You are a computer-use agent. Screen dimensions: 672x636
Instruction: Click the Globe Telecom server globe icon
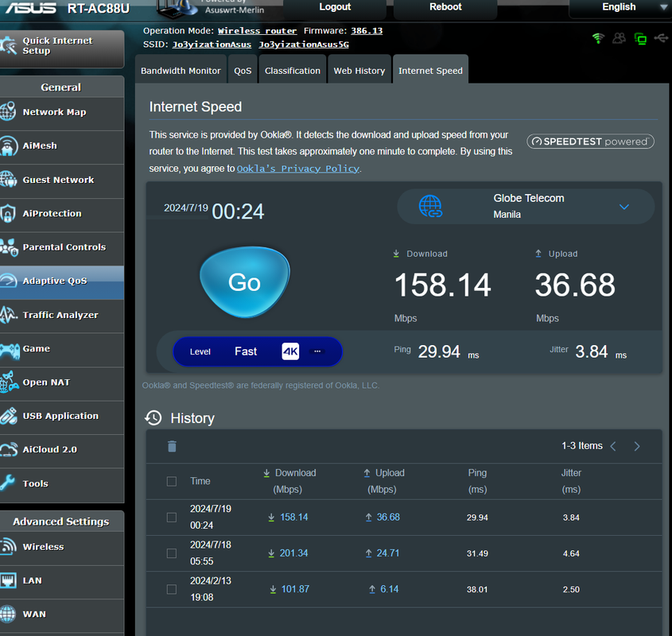(430, 206)
